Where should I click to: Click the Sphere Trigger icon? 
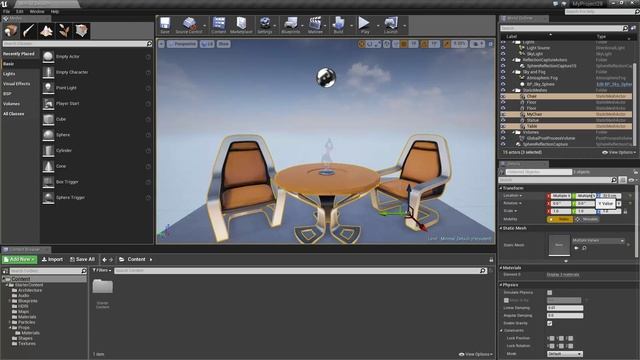[x=48, y=198]
